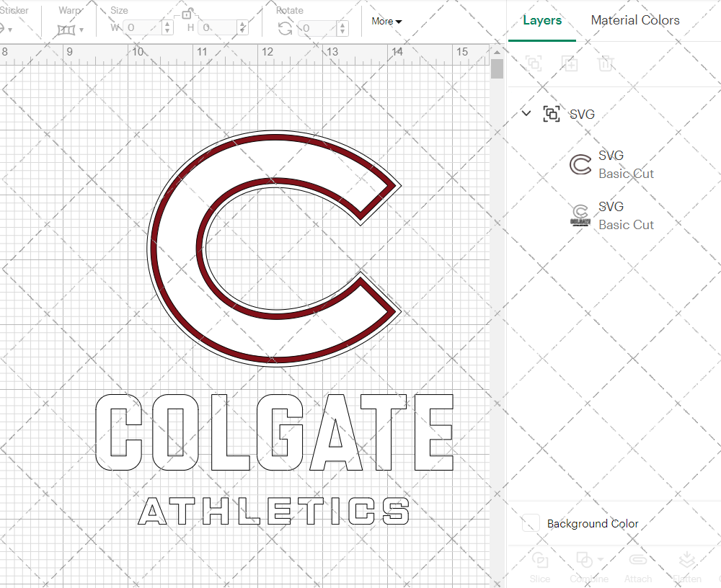Viewport: 721px width, 588px height.
Task: Click the Group layers icon
Action: point(534,63)
